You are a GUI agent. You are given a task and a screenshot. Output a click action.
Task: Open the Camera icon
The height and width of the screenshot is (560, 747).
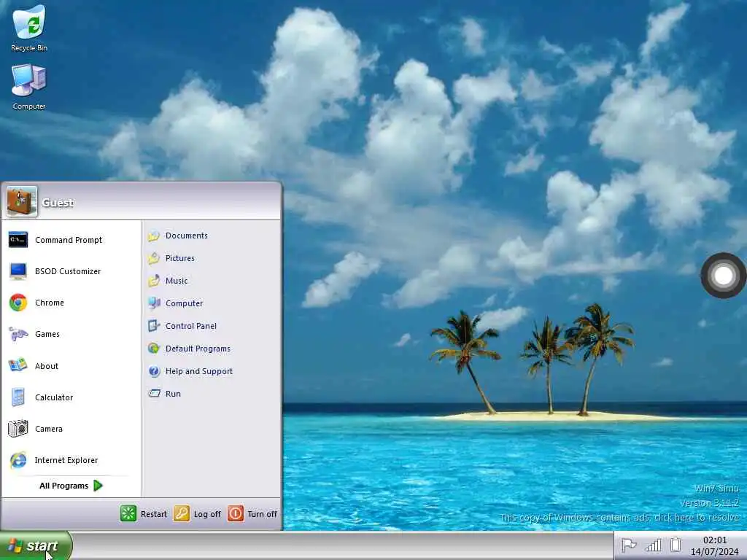tap(18, 429)
